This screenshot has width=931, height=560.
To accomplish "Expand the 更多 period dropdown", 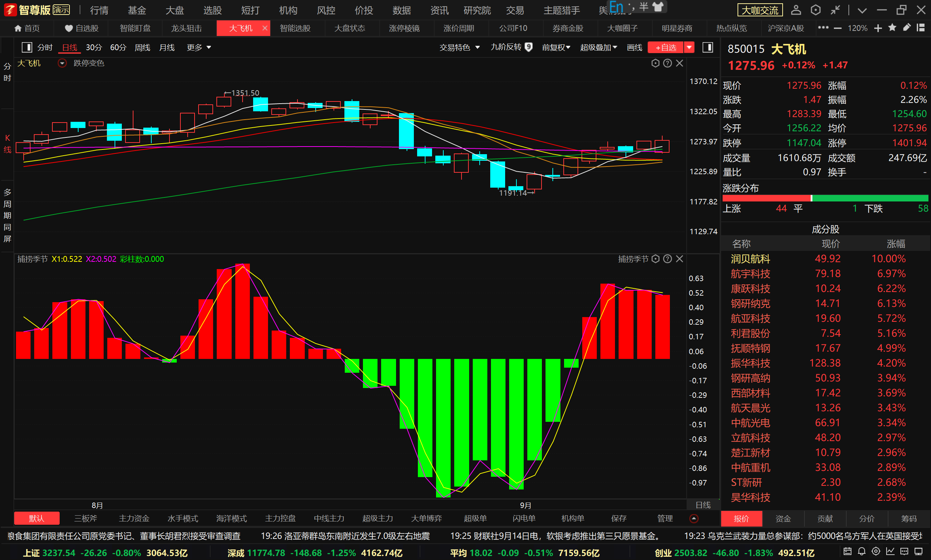I will pos(199,48).
